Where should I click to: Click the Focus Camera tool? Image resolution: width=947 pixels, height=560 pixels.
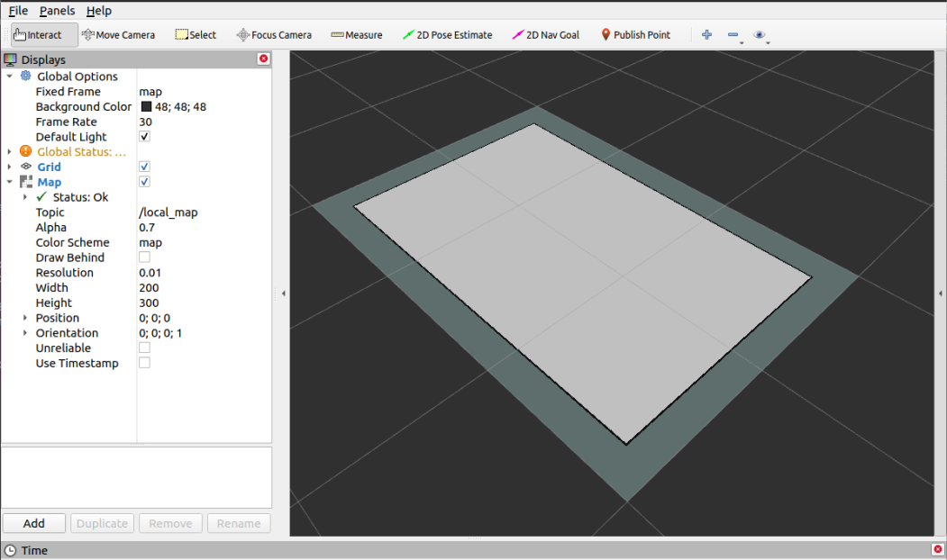[x=273, y=34]
